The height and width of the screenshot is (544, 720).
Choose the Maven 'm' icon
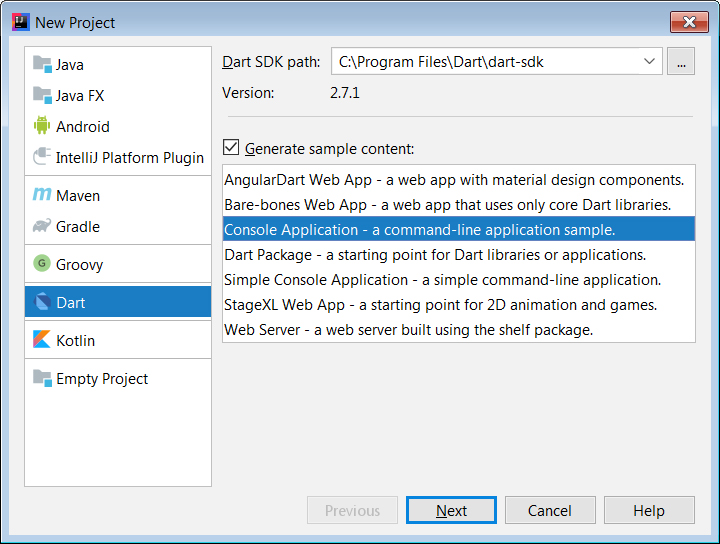coord(42,195)
